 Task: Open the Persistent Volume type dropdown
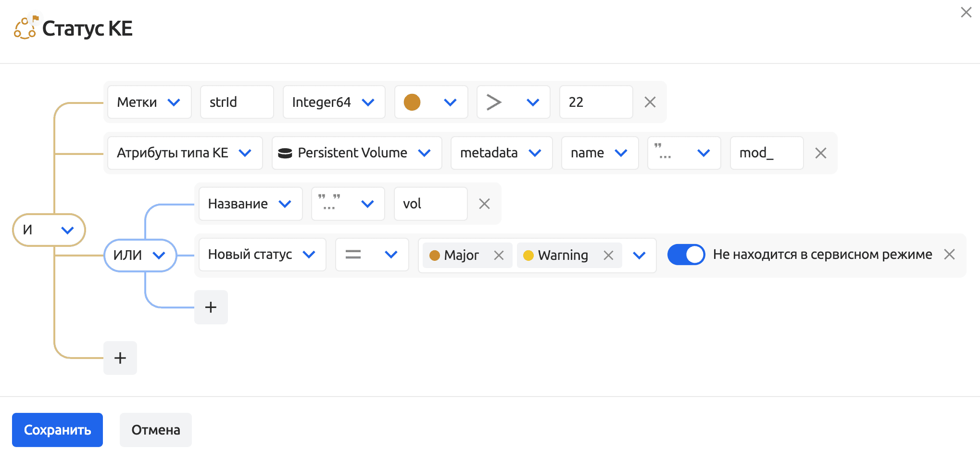[x=356, y=153]
